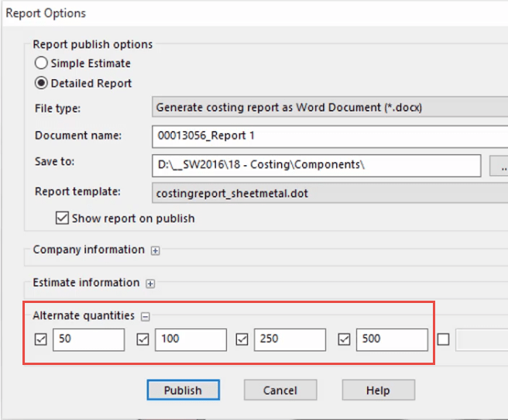Image resolution: width=508 pixels, height=420 pixels.
Task: Click the quantity field containing 250
Action: click(290, 339)
